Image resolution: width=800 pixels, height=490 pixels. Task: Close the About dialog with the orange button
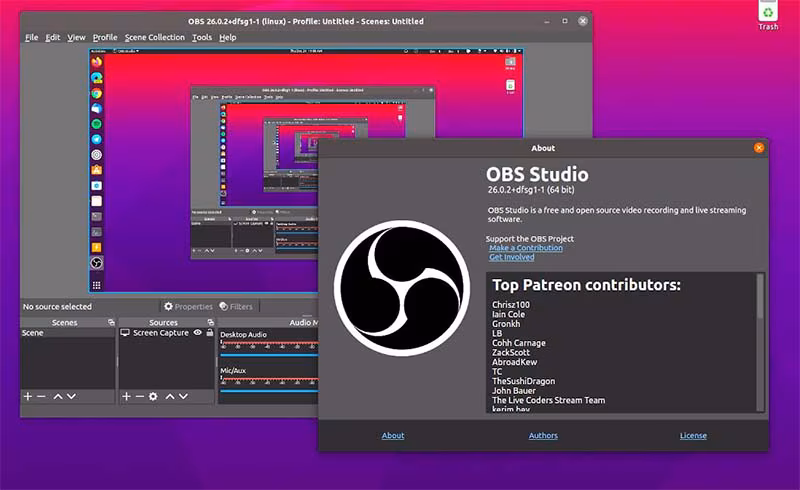[759, 148]
